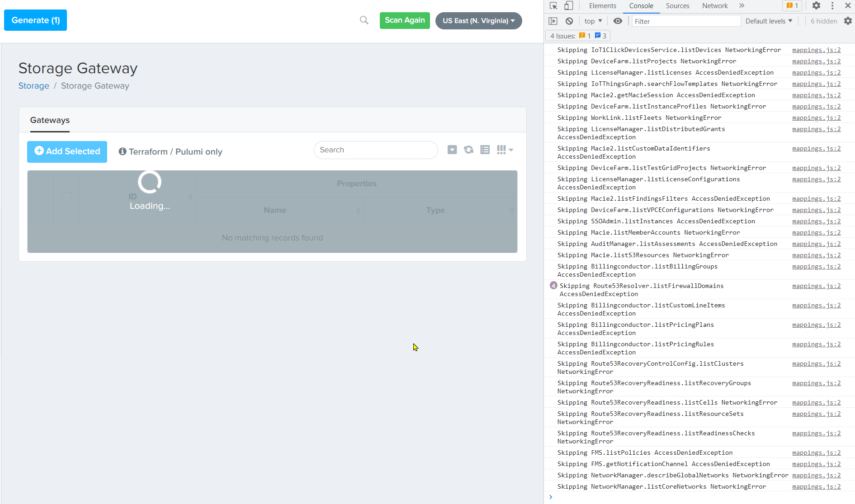855x504 pixels.
Task: Toggle the card view list icon in table toolbar
Action: 485,150
